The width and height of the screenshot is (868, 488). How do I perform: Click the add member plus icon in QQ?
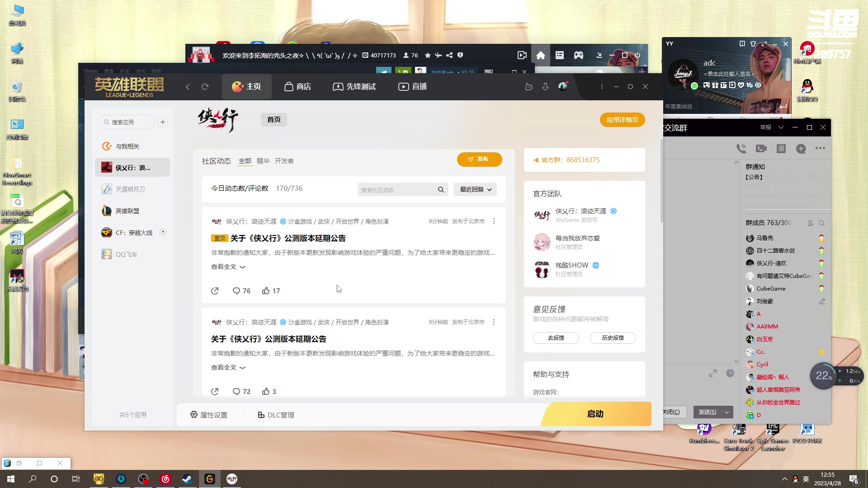[x=801, y=148]
